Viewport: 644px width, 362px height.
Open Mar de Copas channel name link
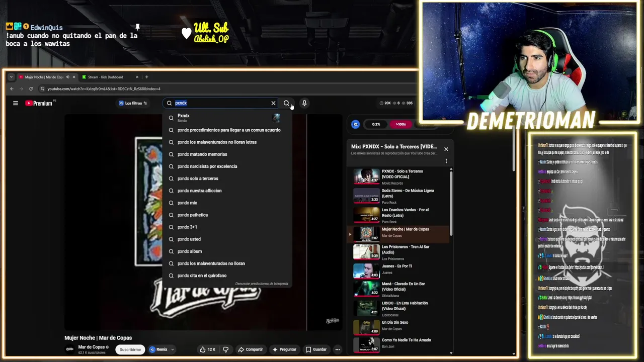[92, 347]
